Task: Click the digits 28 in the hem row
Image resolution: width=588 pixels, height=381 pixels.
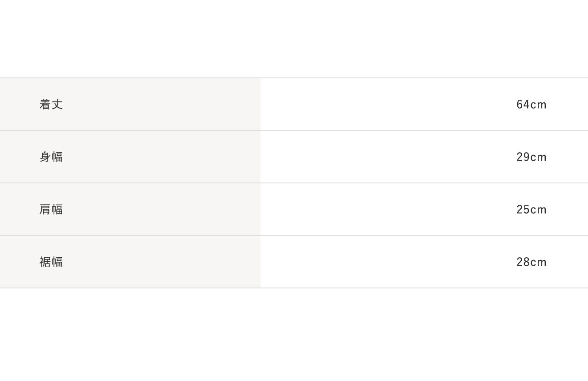Action: click(x=523, y=262)
